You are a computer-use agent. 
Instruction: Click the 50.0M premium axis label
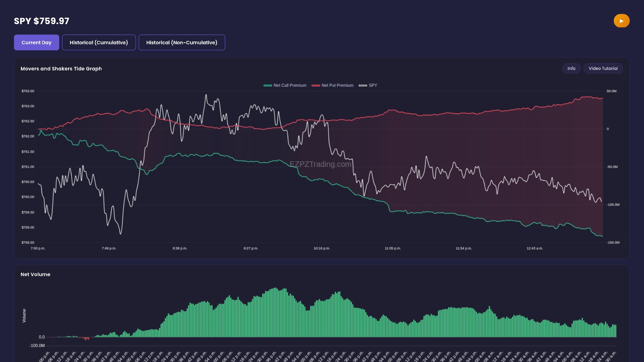(x=611, y=91)
